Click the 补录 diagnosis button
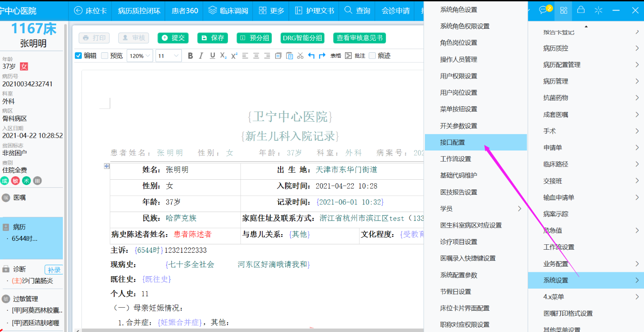 click(x=54, y=270)
